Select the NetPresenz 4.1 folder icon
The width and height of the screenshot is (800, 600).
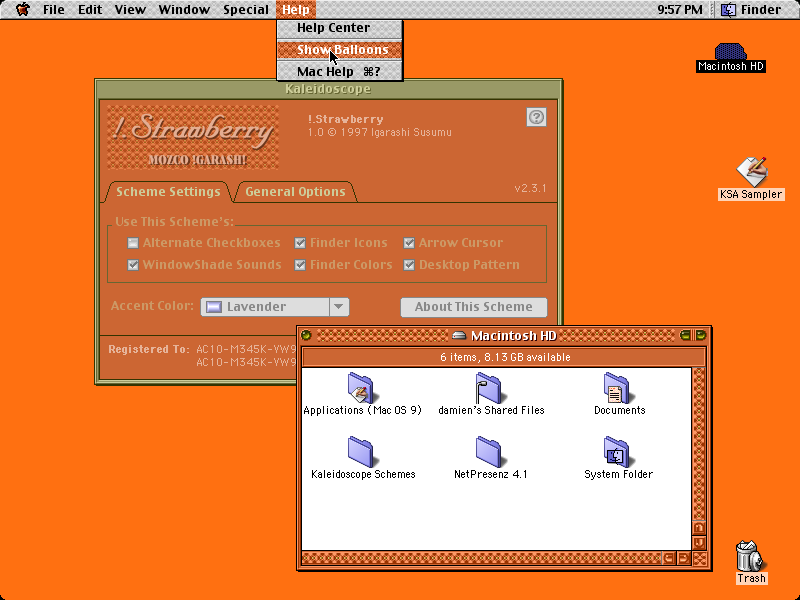pyautogui.click(x=489, y=452)
